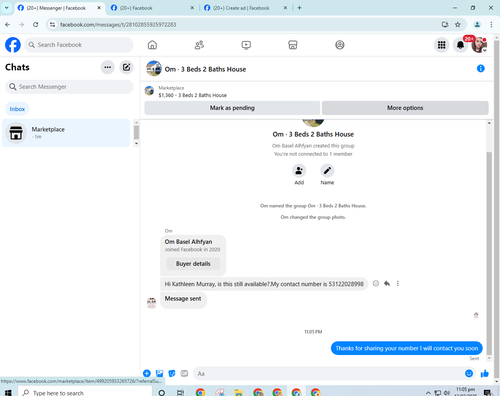500x396 pixels.
Task: Open conversation information icon
Action: click(481, 68)
